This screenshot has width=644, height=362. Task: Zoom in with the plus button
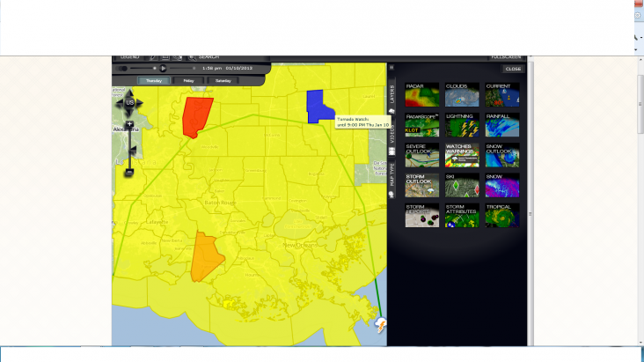tap(130, 125)
